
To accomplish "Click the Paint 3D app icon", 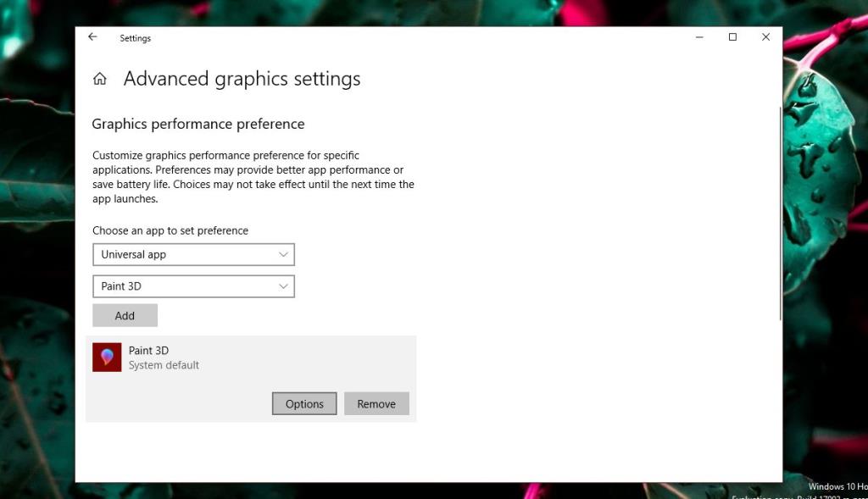I will tap(106, 357).
